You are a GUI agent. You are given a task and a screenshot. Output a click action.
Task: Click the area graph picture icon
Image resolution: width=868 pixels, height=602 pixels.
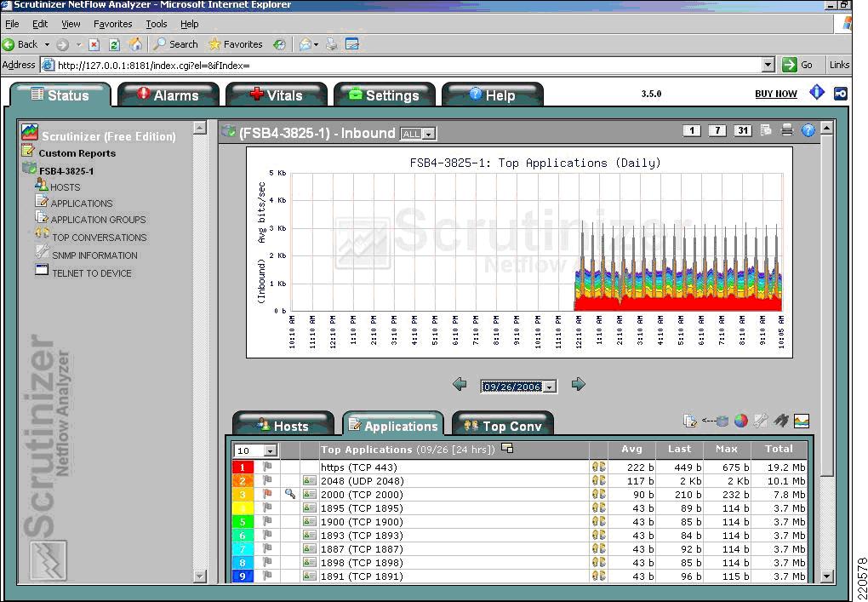(801, 421)
